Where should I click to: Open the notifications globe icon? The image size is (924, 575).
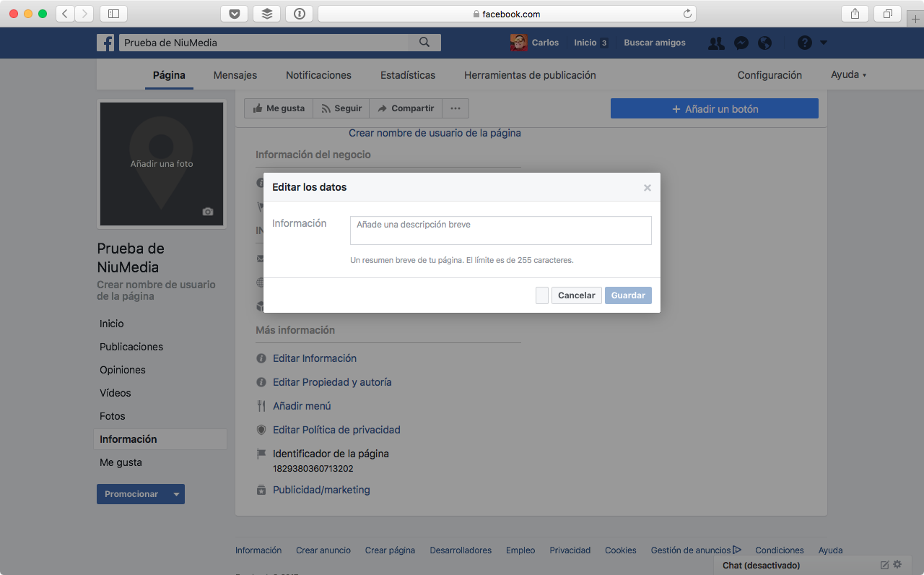click(764, 43)
